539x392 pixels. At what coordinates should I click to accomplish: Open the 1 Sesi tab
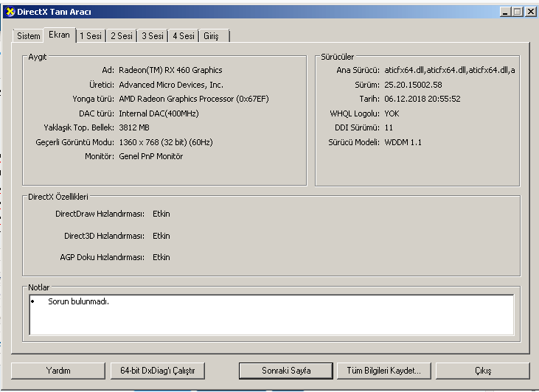[x=91, y=35]
